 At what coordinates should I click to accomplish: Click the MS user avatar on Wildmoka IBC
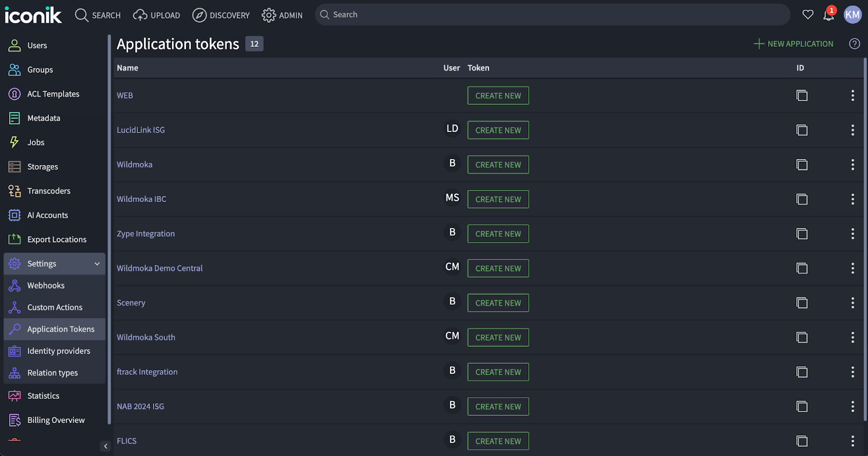click(x=452, y=198)
